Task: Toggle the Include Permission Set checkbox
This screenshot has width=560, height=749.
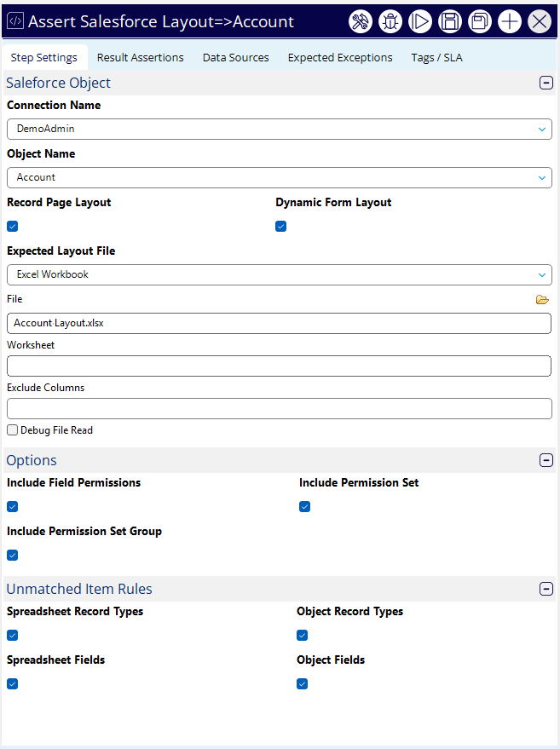Action: point(305,507)
